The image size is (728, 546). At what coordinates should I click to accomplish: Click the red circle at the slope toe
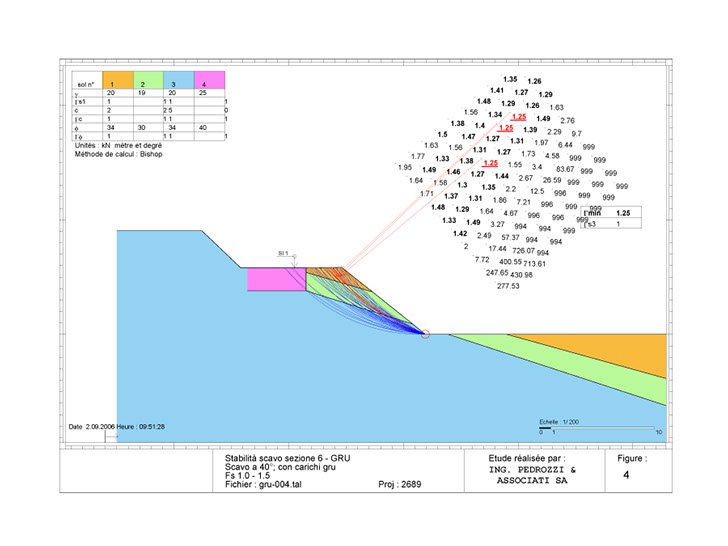tap(426, 334)
